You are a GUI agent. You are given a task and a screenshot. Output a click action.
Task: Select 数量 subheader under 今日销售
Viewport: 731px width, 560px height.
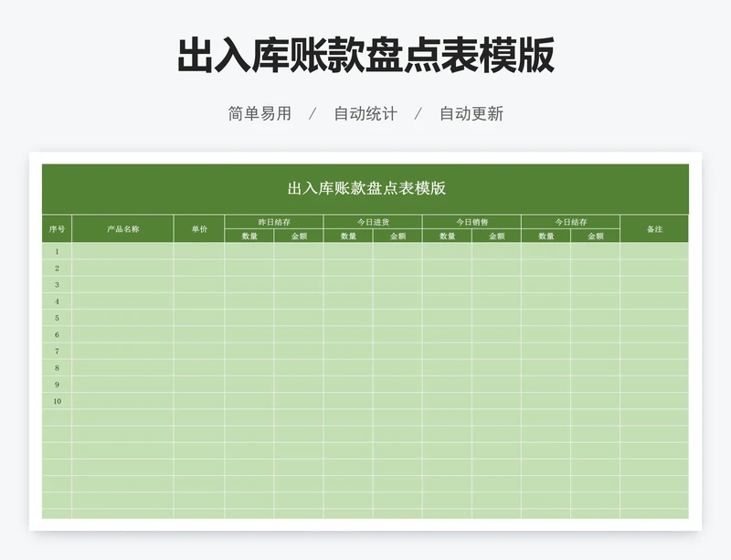point(447,236)
